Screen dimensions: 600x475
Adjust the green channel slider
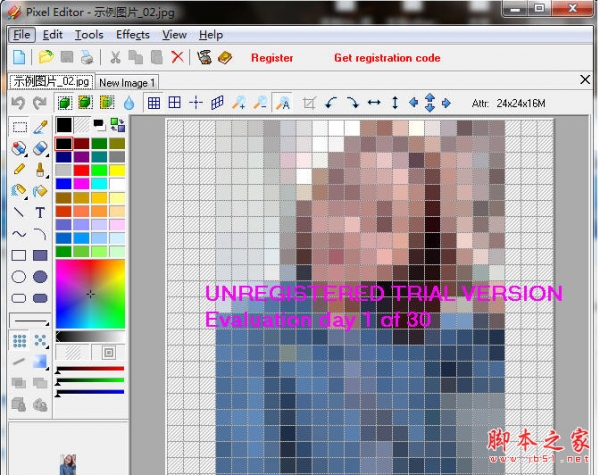[x=90, y=380]
